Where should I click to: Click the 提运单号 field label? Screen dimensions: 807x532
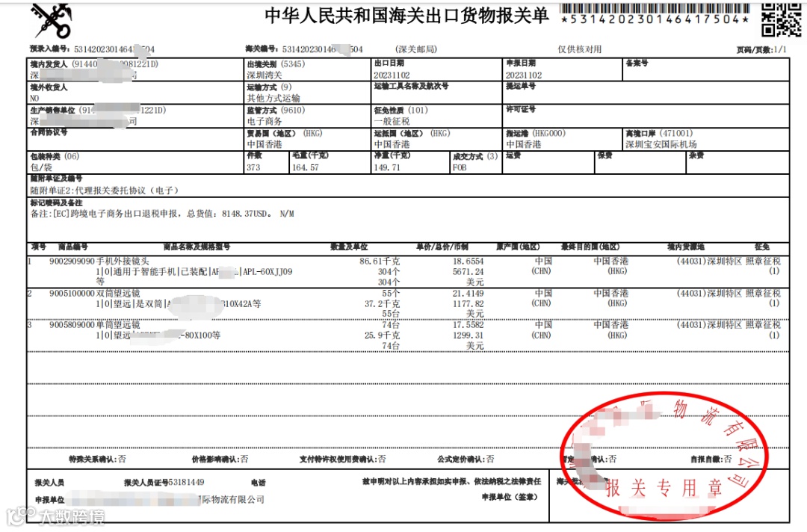tap(521, 86)
